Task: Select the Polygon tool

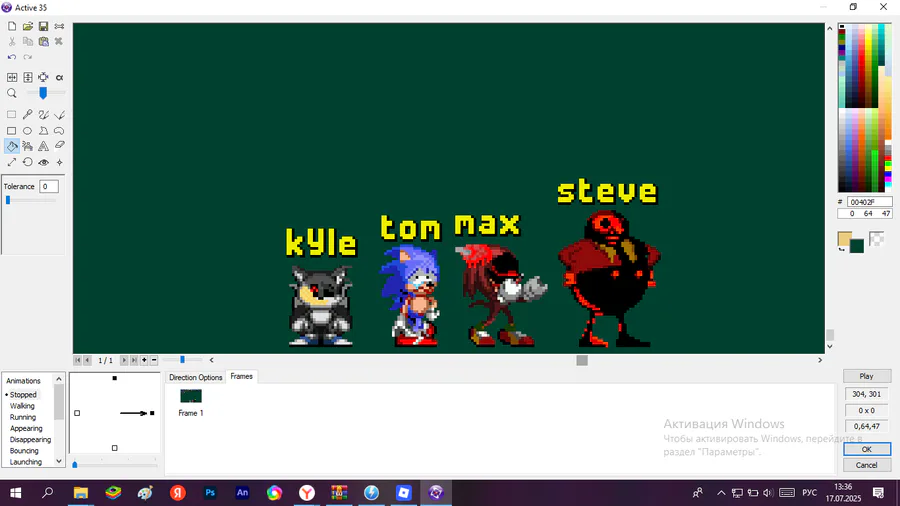Action: pyautogui.click(x=44, y=131)
